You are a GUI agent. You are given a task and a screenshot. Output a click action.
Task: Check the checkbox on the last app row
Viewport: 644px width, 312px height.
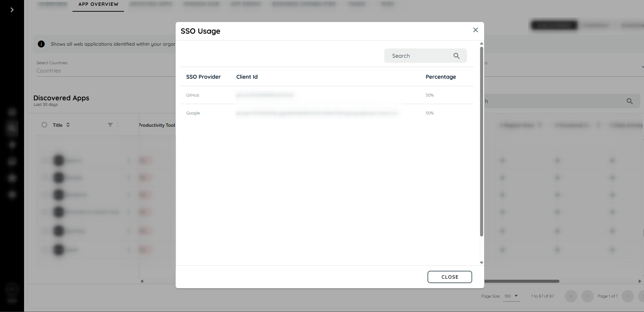(x=45, y=250)
